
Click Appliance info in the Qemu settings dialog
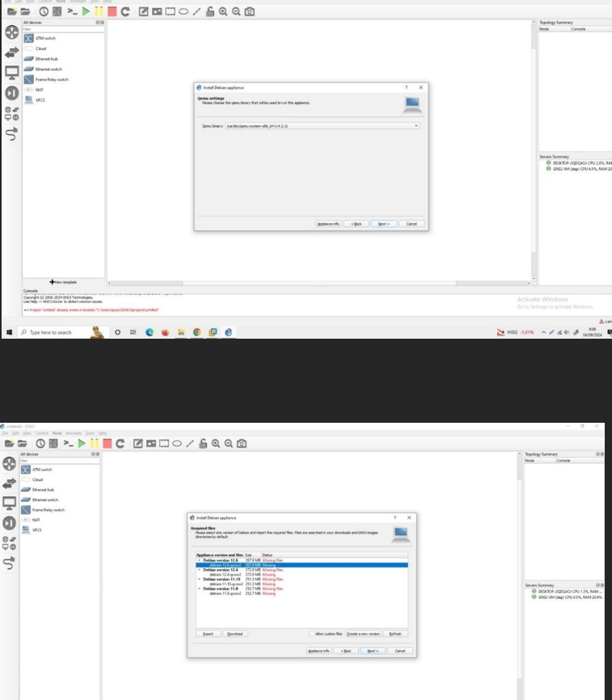click(328, 224)
